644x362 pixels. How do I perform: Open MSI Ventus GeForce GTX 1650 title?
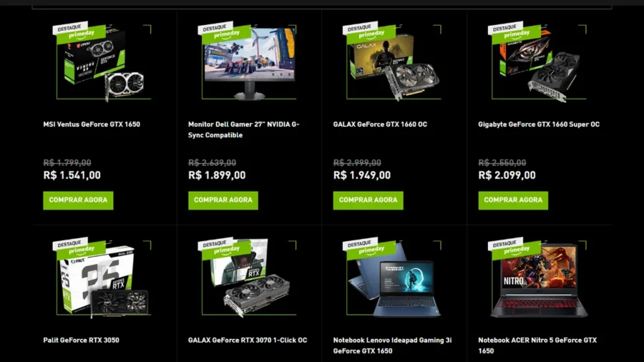pyautogui.click(x=92, y=124)
